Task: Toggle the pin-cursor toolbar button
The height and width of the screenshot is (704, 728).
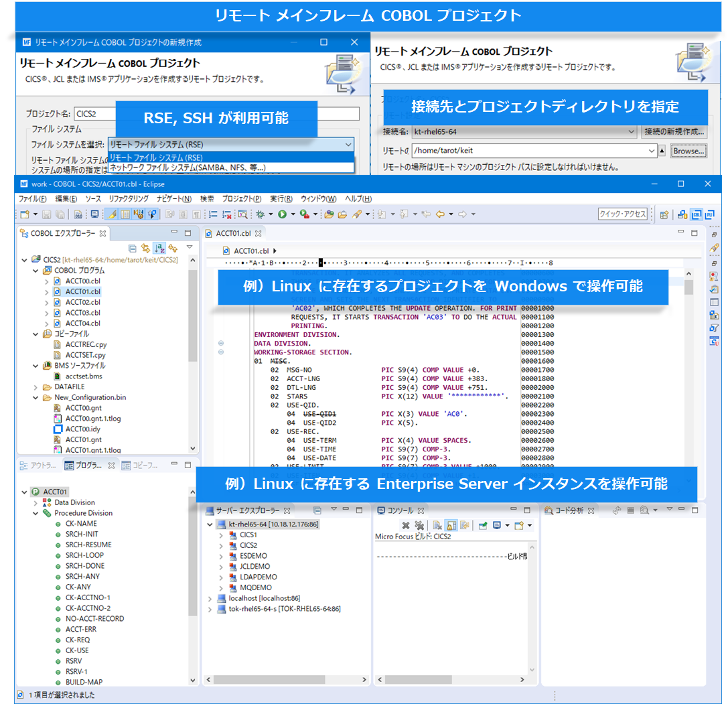Action: click(x=152, y=214)
